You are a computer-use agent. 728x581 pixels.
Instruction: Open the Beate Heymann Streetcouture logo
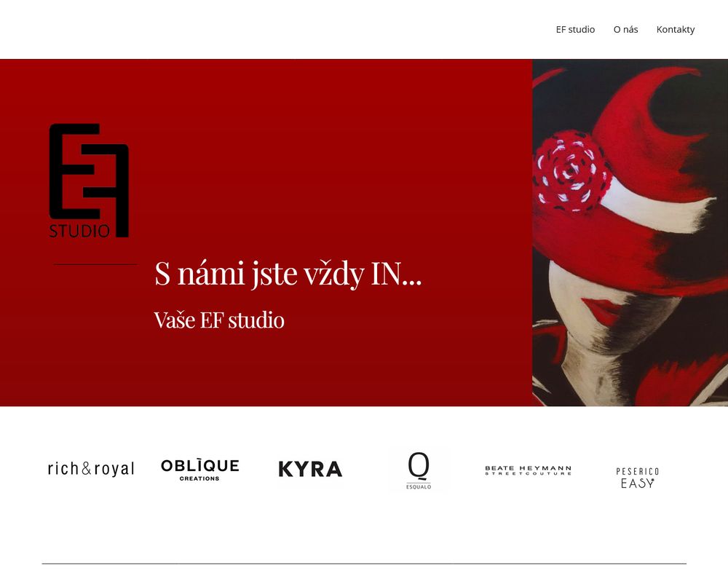point(528,470)
